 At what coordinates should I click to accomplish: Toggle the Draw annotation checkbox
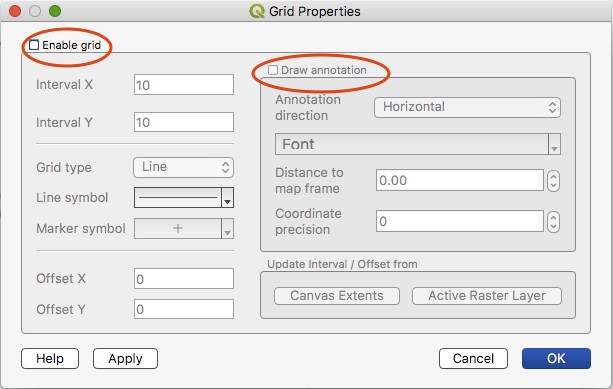coord(273,70)
